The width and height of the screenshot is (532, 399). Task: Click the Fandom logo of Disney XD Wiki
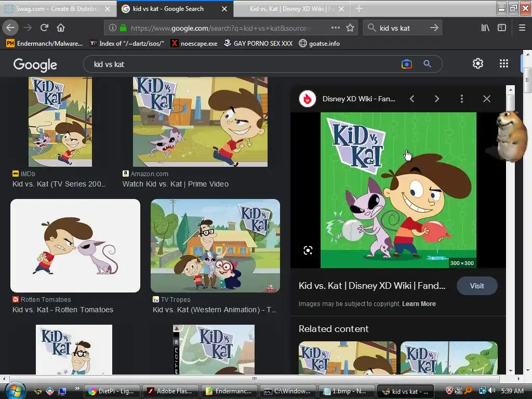(x=308, y=99)
